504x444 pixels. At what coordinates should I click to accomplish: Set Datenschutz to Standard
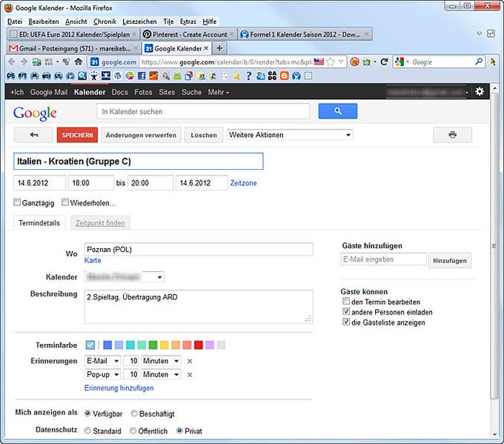click(x=87, y=431)
